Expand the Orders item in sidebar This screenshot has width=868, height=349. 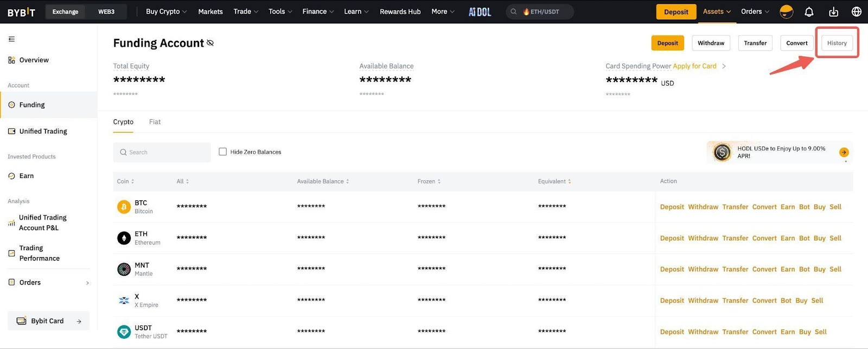click(49, 282)
